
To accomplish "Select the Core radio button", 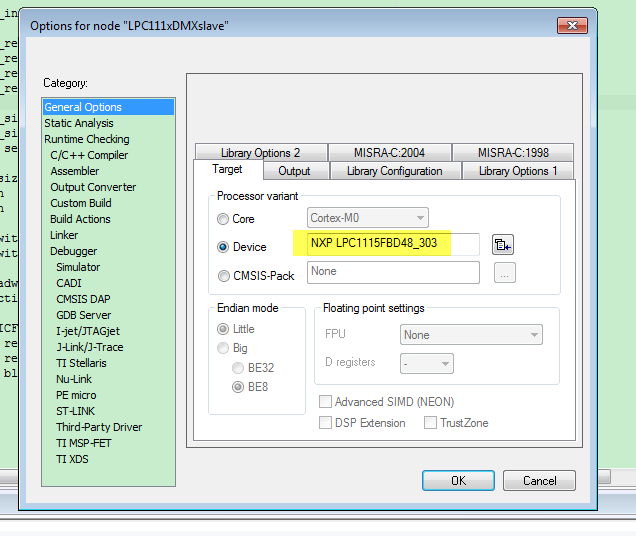I will 223,219.
